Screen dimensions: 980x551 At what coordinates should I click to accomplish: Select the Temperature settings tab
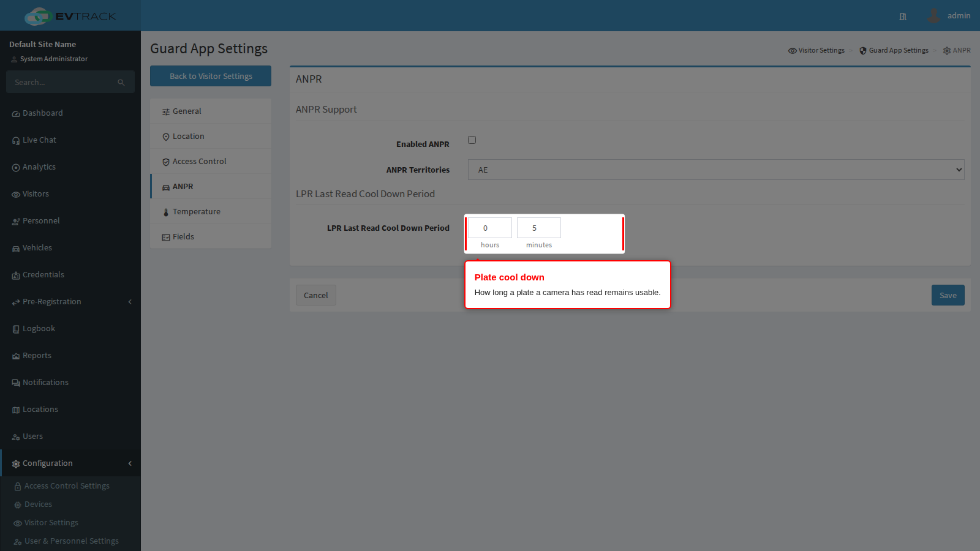click(x=211, y=212)
